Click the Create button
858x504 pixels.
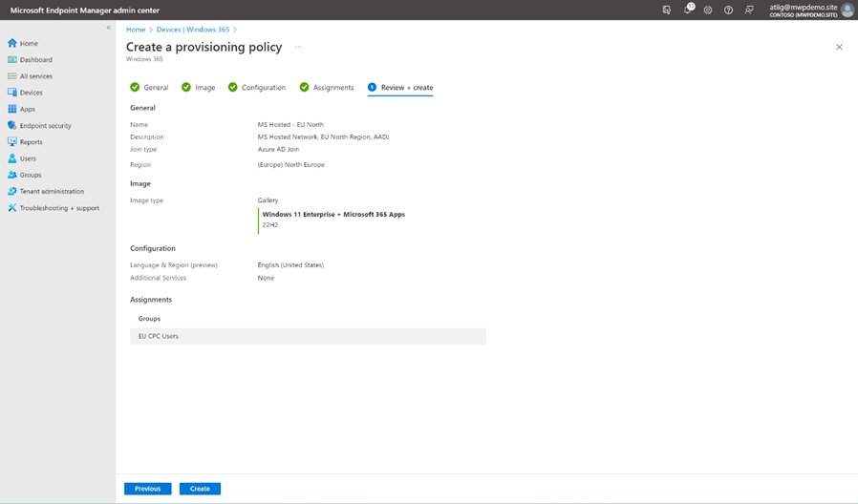click(200, 489)
